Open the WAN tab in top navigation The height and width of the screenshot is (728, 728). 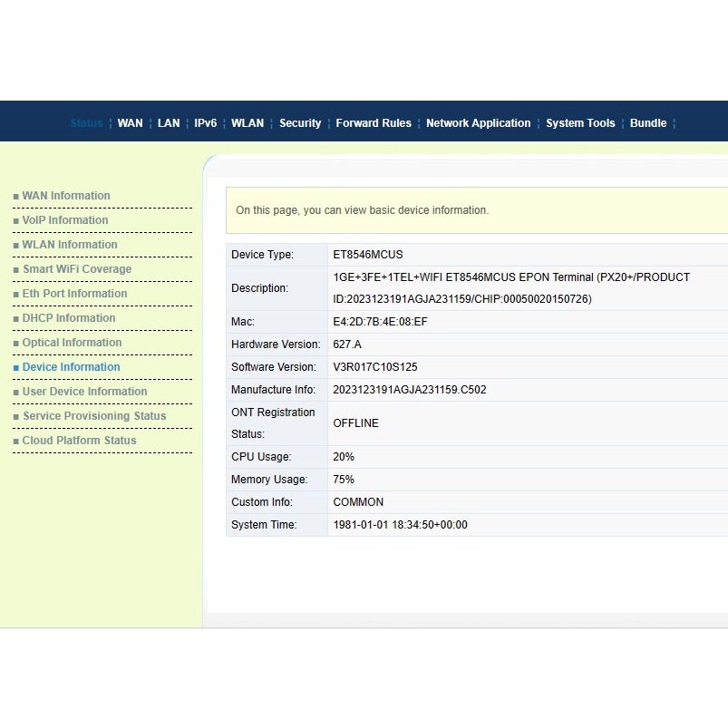(130, 123)
